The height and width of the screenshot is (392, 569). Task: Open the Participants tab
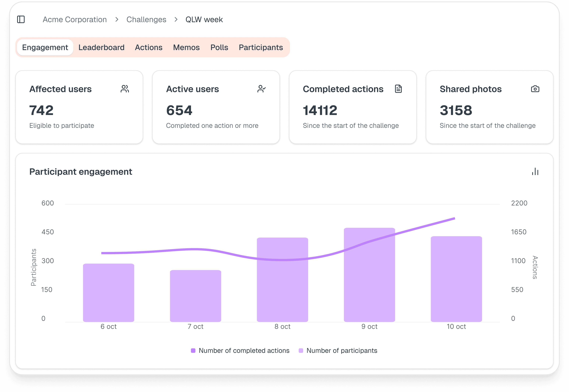click(x=261, y=47)
